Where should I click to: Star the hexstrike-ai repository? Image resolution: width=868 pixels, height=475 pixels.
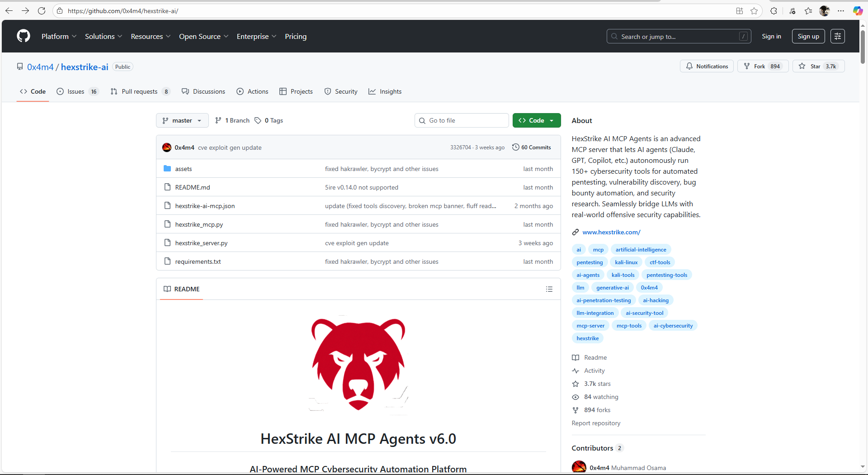[818, 66]
